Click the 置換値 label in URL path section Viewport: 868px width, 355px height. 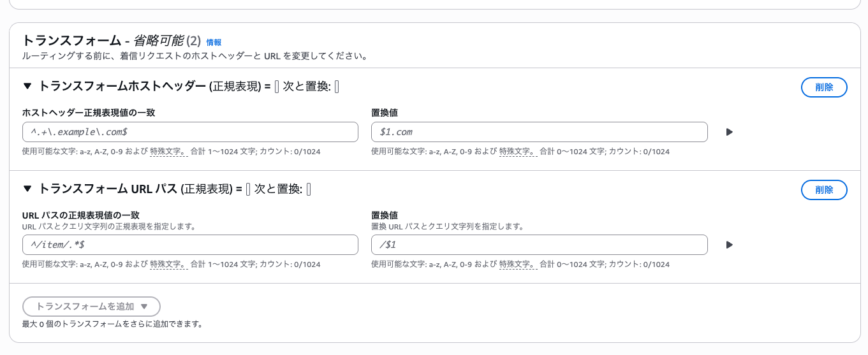click(x=385, y=215)
